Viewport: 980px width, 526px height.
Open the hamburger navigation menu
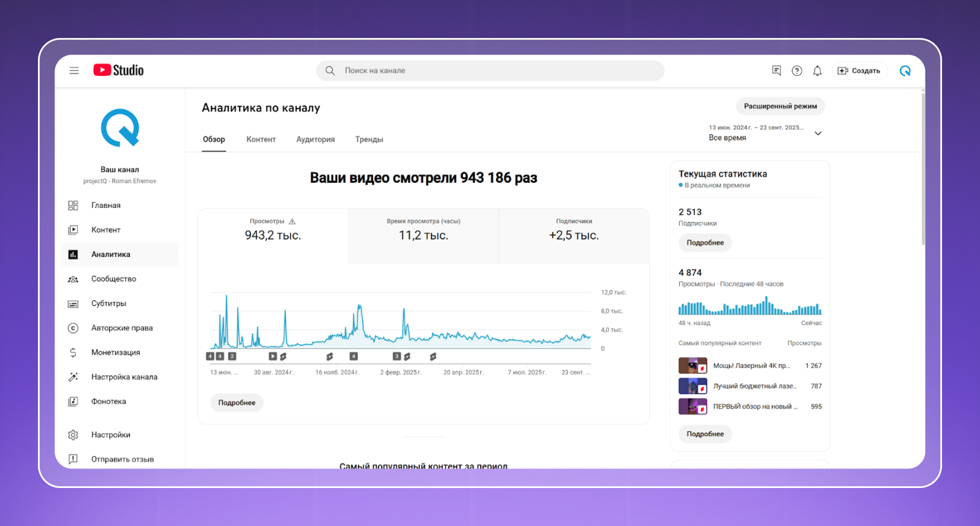click(74, 71)
